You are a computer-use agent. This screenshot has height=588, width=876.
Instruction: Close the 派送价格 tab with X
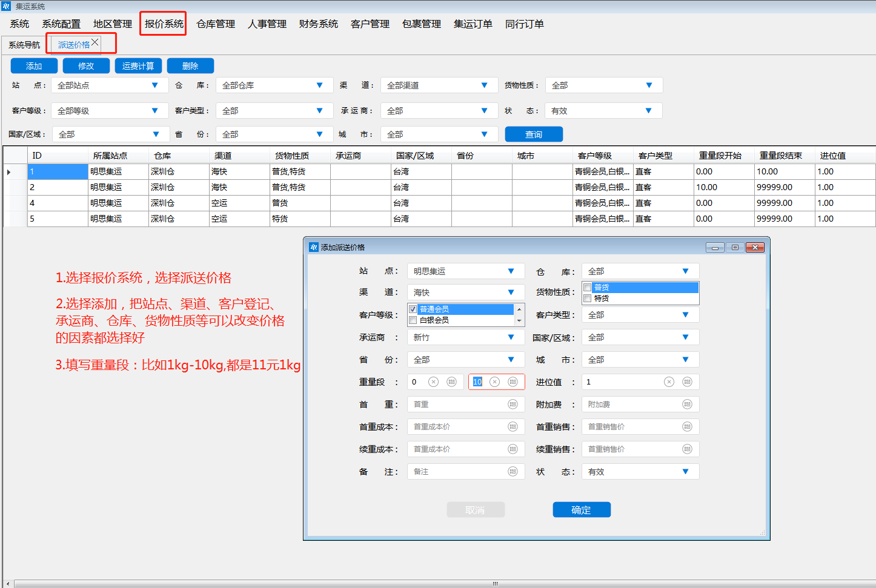coord(95,42)
